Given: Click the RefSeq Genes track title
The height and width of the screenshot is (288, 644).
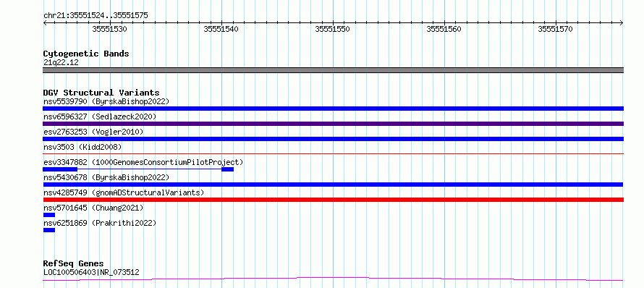Looking at the screenshot, I should point(73,263).
